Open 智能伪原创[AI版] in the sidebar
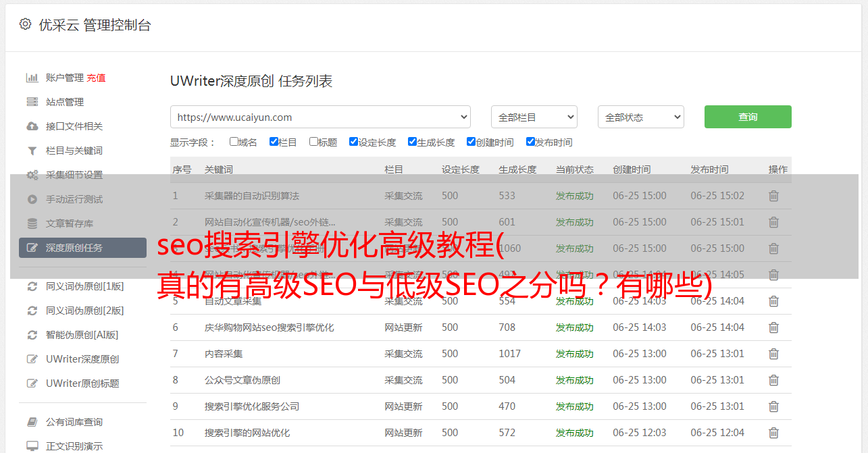The image size is (868, 453). coord(82,335)
